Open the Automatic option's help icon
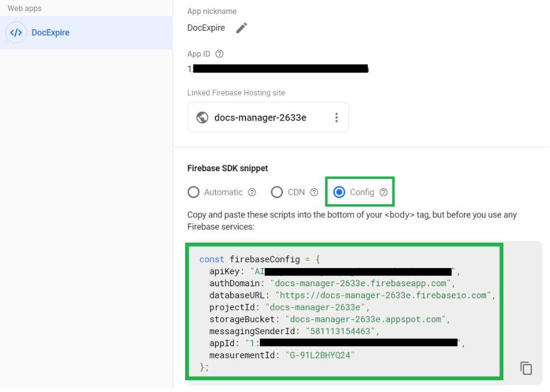 252,192
